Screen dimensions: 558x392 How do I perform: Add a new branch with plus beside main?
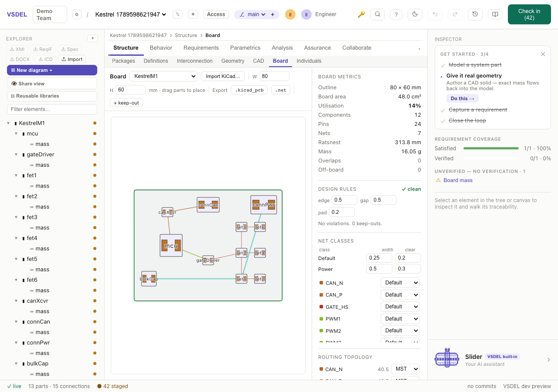tap(272, 14)
